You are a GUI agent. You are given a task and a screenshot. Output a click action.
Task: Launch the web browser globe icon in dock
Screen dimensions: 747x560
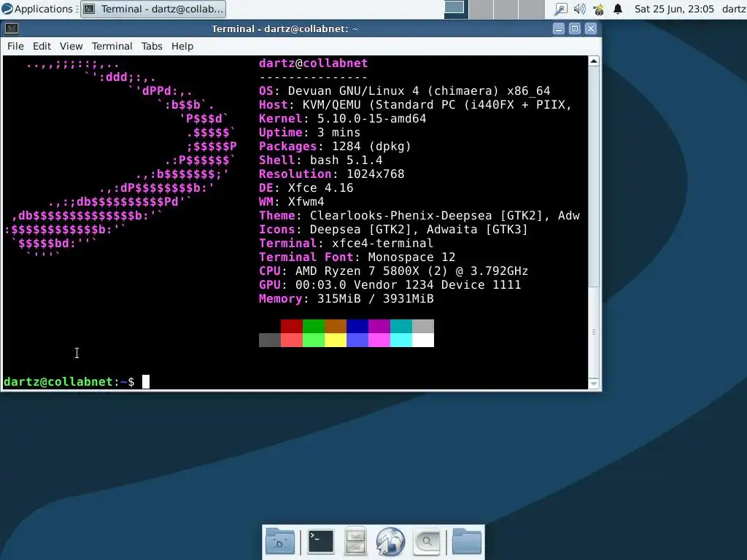pyautogui.click(x=390, y=542)
